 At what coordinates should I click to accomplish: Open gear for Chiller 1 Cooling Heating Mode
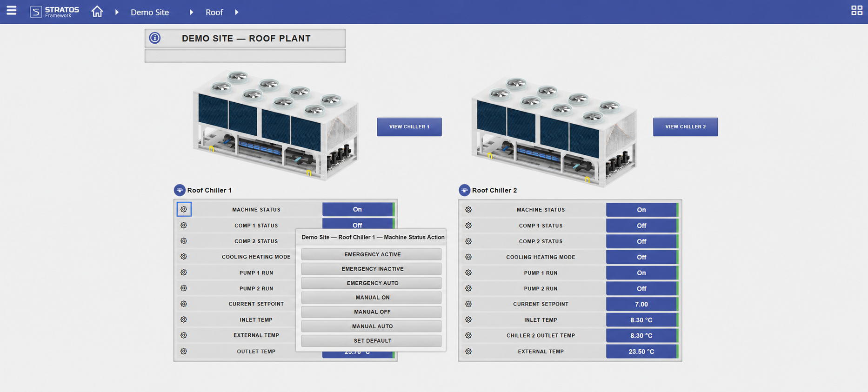click(x=184, y=257)
